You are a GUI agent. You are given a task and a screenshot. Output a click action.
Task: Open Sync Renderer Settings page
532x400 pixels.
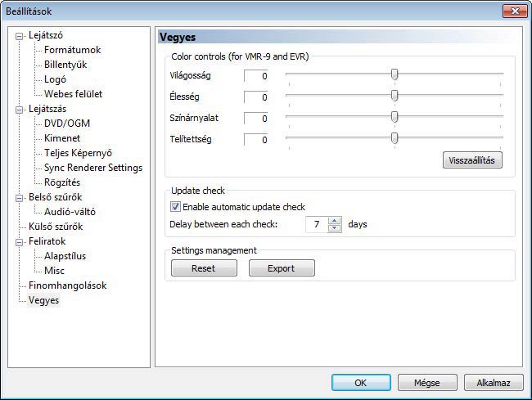[92, 168]
